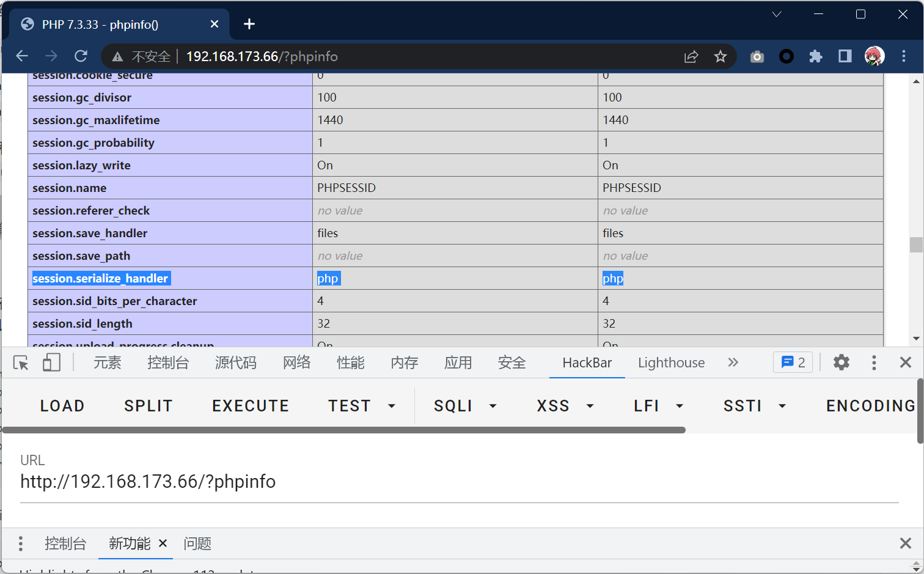Click the HackBar URL input field
The width and height of the screenshot is (924, 574).
458,482
